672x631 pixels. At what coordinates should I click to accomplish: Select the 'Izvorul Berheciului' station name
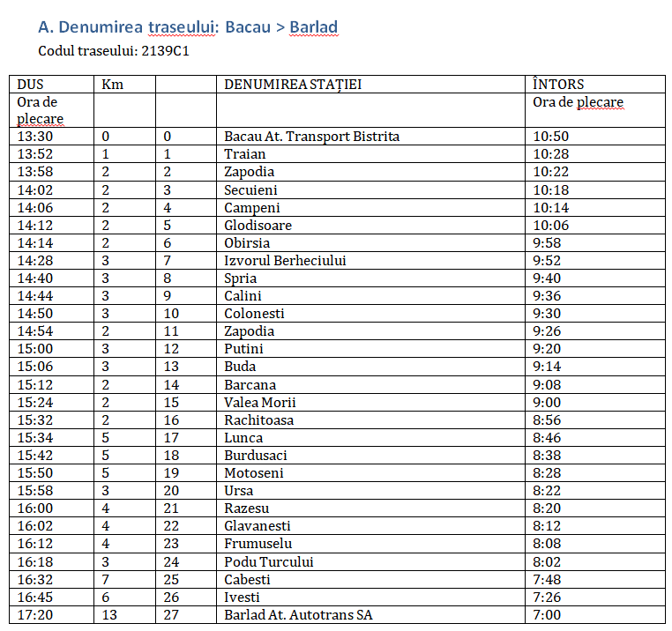coord(285,261)
